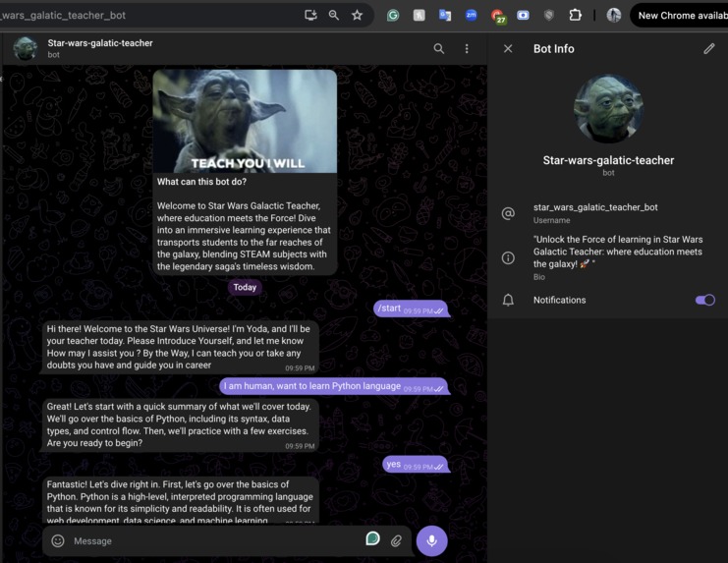Click the 'Unlock the Force of learning' bio text
Screen dimensions: 728x563
point(618,252)
